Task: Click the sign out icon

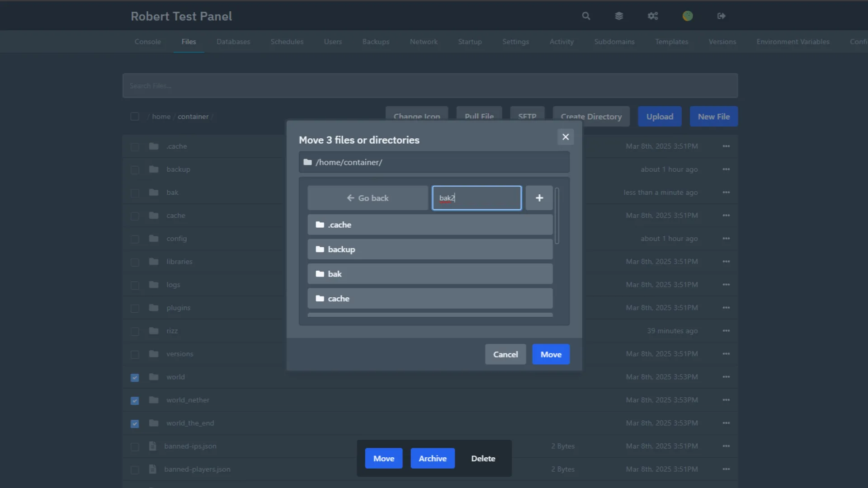Action: click(722, 16)
